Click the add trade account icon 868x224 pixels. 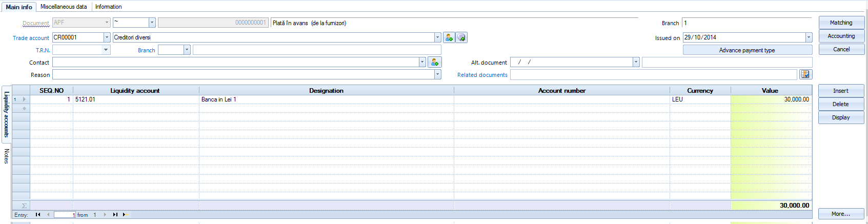449,37
